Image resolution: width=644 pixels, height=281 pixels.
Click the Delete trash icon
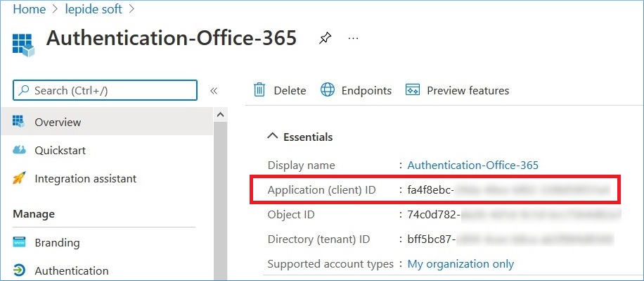[x=259, y=90]
